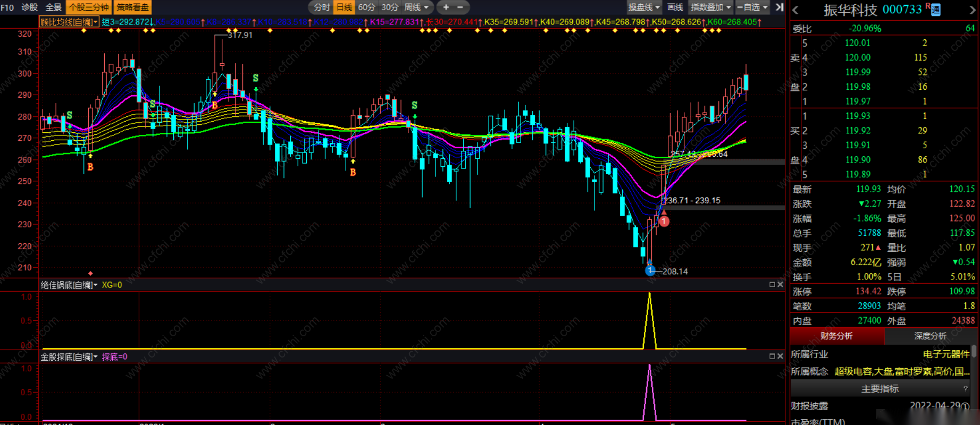Open the 自选 dropdown
The image size is (980, 425).
(x=752, y=7)
